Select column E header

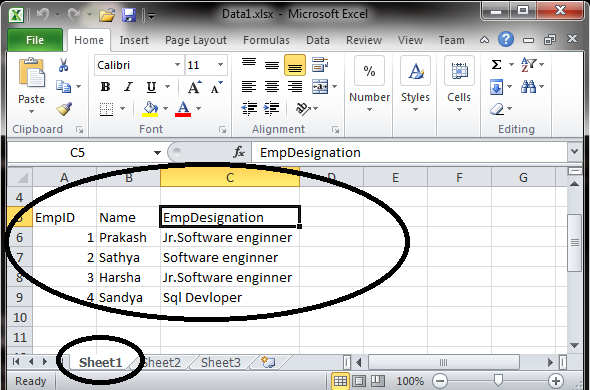tap(395, 177)
